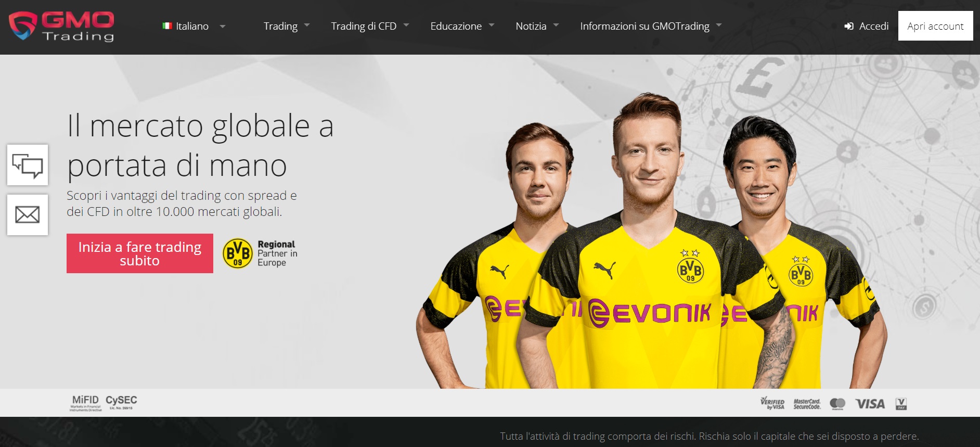Click the GMO Trading logo
Screen dimensions: 980x447
[61, 27]
